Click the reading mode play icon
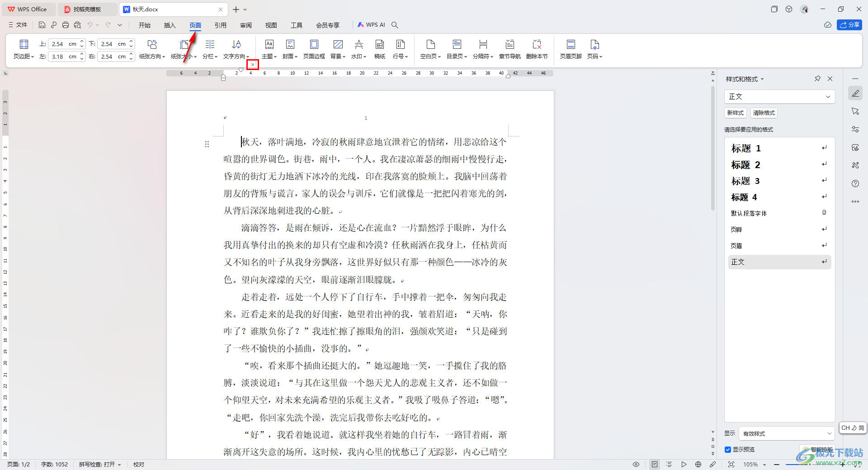The image size is (868, 470). [x=684, y=465]
